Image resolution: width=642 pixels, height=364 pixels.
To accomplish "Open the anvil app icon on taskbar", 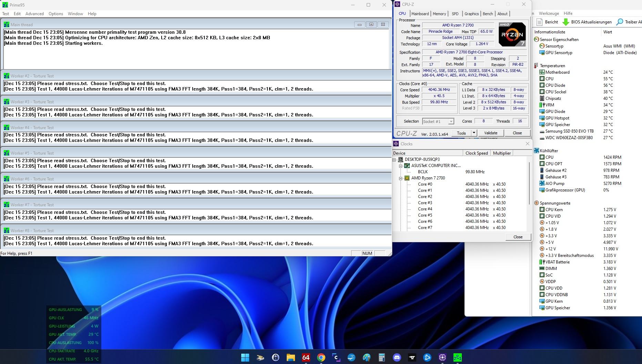I will coord(412,357).
